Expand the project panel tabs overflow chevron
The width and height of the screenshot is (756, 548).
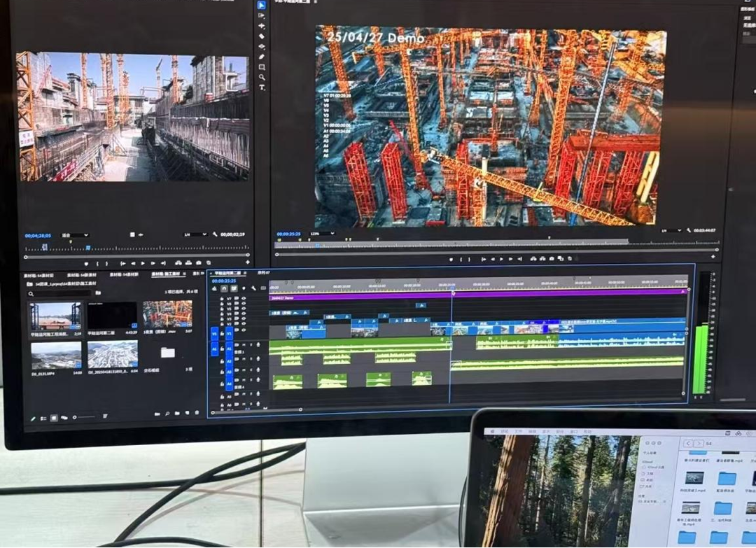coord(202,273)
